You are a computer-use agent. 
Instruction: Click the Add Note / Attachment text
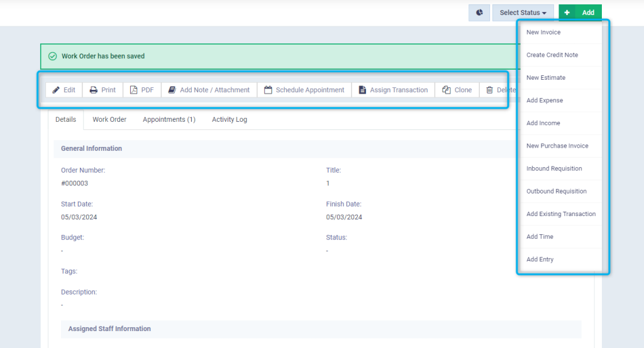[215, 90]
